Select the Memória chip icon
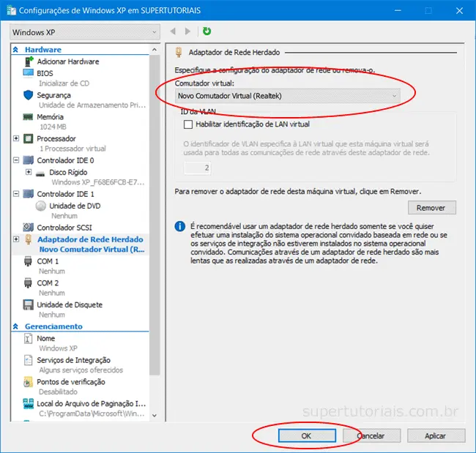476x453 pixels. tap(28, 117)
